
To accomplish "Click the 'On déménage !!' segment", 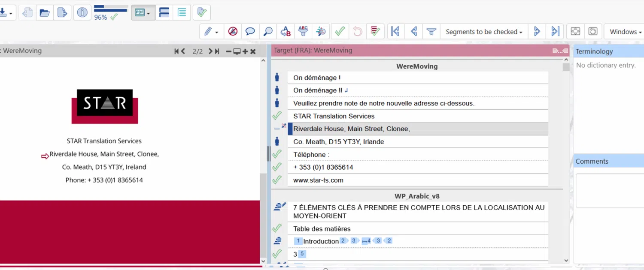I will coord(418,90).
